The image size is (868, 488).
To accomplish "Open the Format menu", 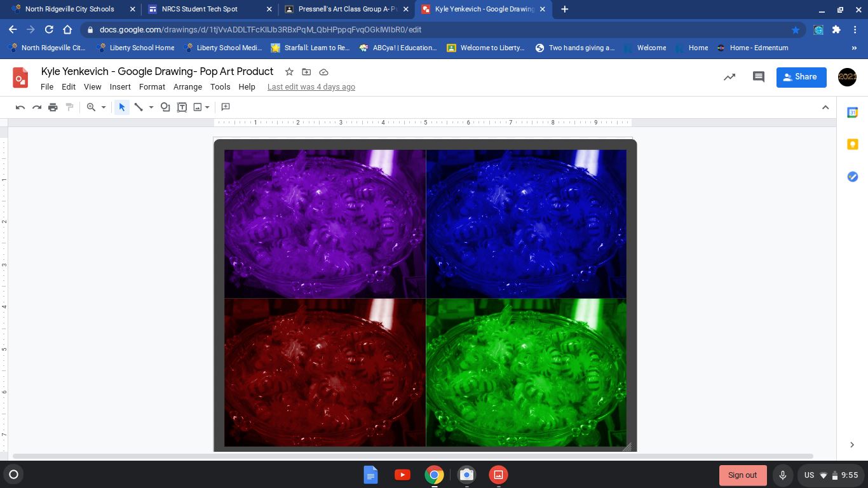I will point(152,87).
